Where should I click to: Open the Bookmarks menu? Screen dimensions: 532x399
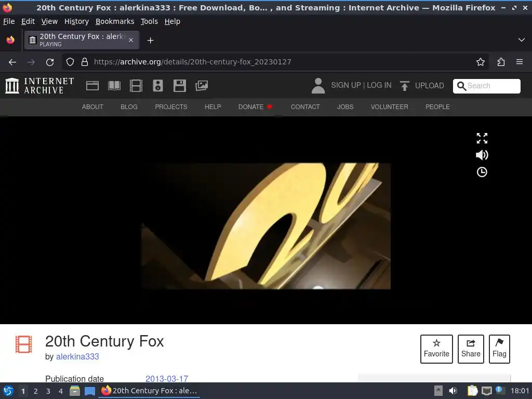point(115,21)
